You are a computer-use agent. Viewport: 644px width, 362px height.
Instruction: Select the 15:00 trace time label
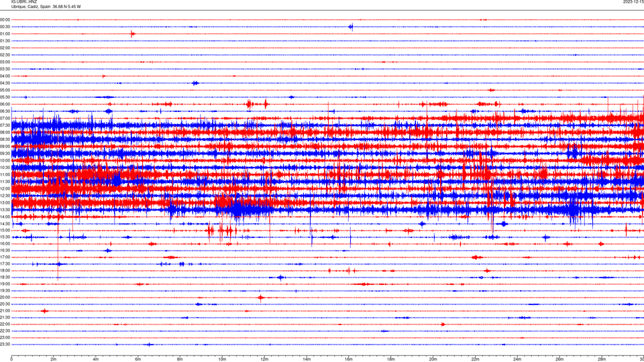click(x=5, y=230)
